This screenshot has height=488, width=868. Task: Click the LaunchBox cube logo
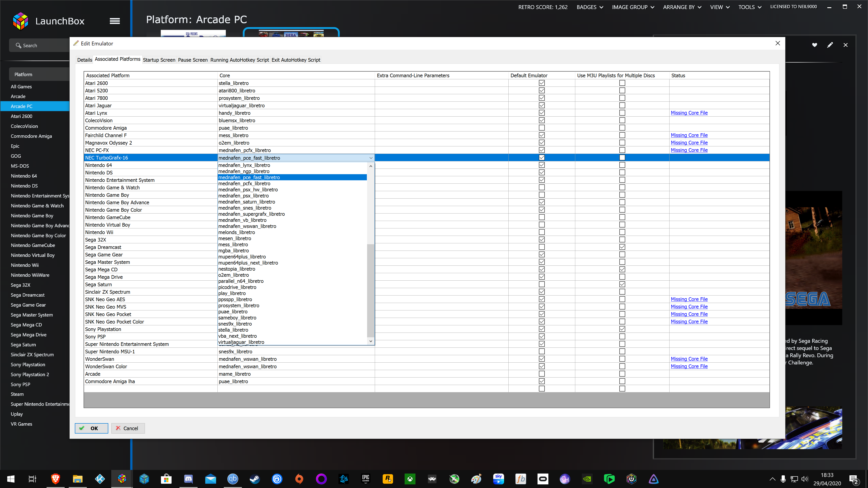21,21
